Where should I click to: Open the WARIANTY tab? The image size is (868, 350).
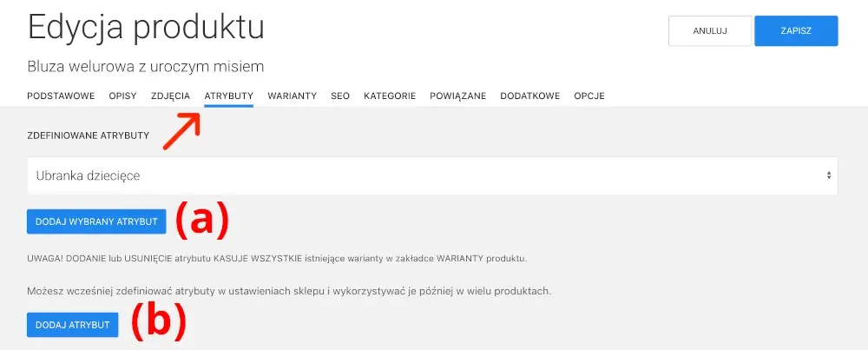click(292, 96)
